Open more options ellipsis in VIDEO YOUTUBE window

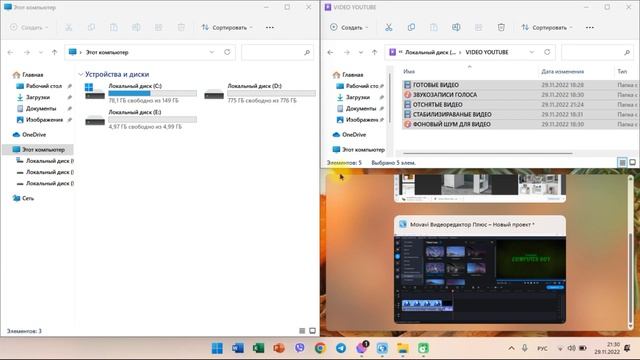coord(590,27)
